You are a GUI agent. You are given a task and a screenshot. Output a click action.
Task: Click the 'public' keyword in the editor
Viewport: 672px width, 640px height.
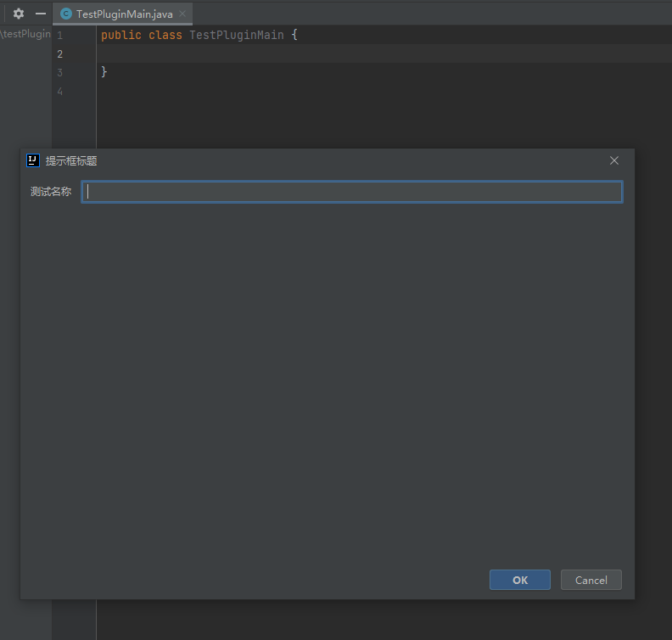point(121,35)
